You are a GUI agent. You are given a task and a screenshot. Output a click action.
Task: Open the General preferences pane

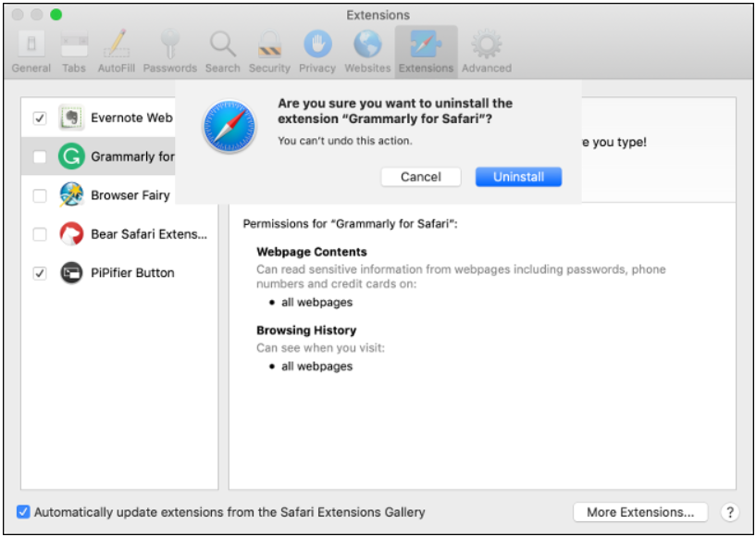(x=31, y=51)
